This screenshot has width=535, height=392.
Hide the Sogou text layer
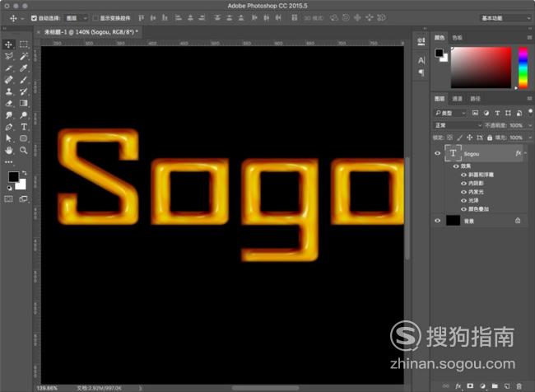(x=437, y=153)
